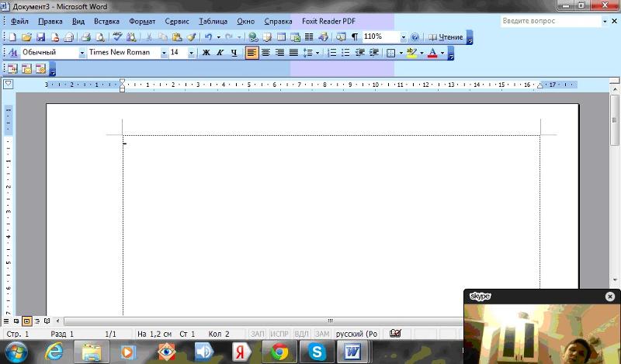Insert a table using toolbar icon
This screenshot has width=621, height=364.
point(281,37)
